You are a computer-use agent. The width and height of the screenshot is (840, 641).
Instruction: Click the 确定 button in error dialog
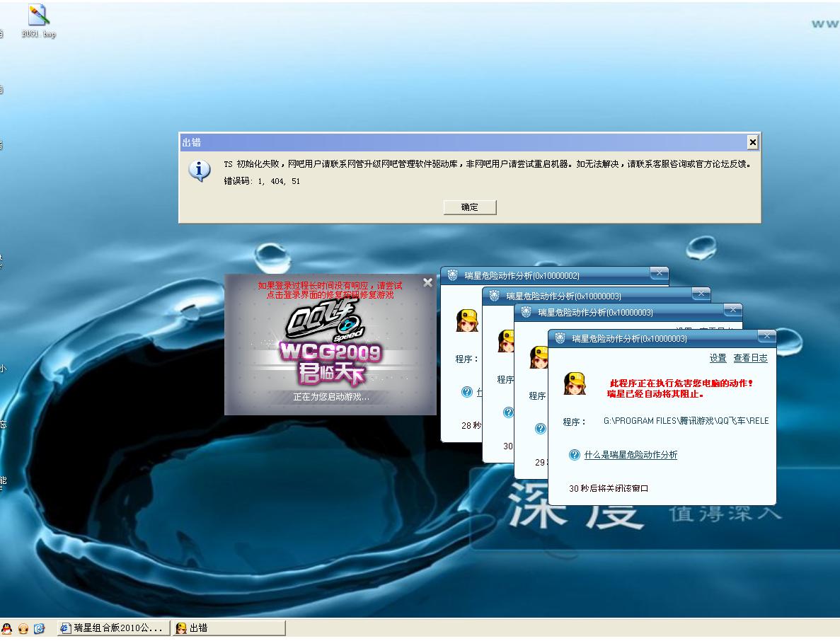[x=470, y=207]
